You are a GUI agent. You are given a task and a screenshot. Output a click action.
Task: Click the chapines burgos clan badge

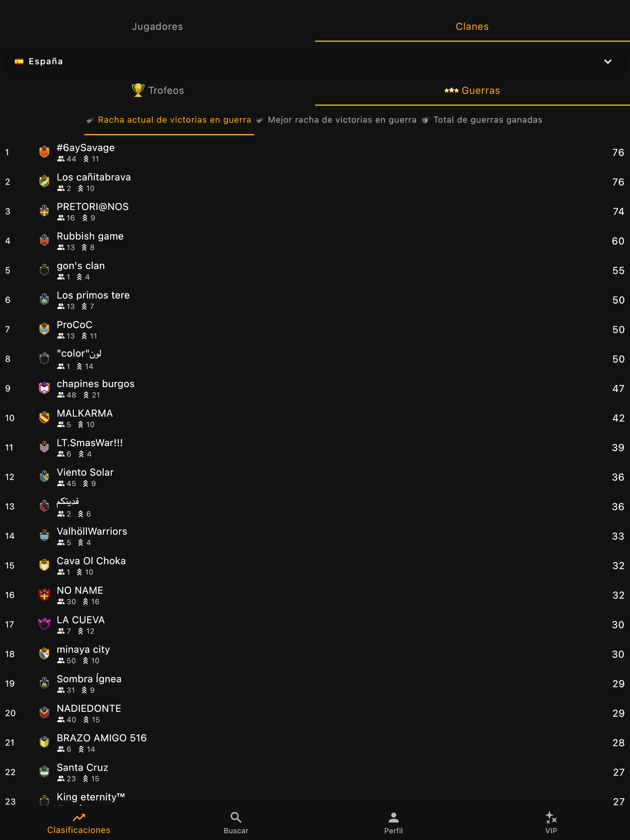pyautogui.click(x=44, y=388)
